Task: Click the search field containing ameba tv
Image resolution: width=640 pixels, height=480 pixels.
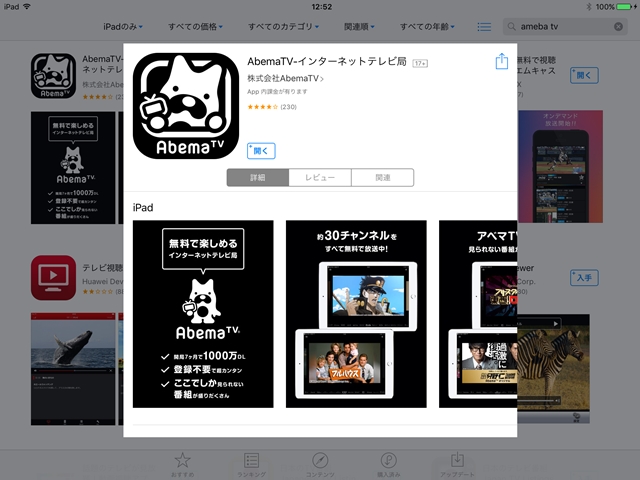Action: tap(565, 27)
